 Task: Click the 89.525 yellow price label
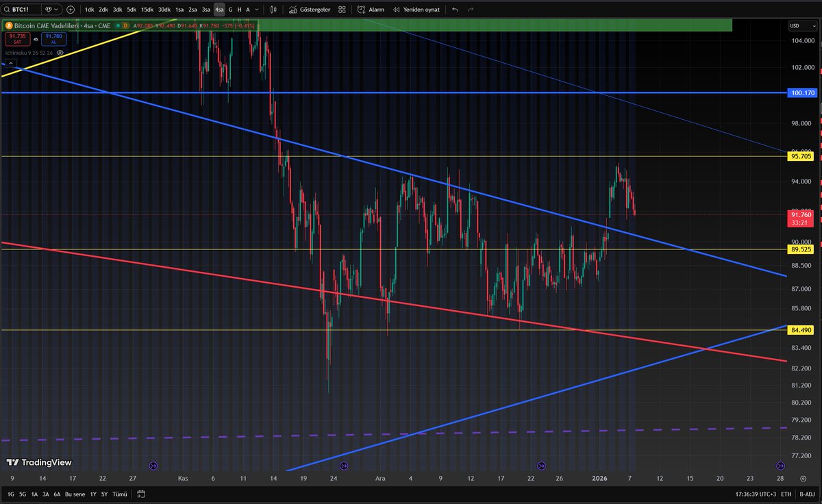tap(801, 250)
